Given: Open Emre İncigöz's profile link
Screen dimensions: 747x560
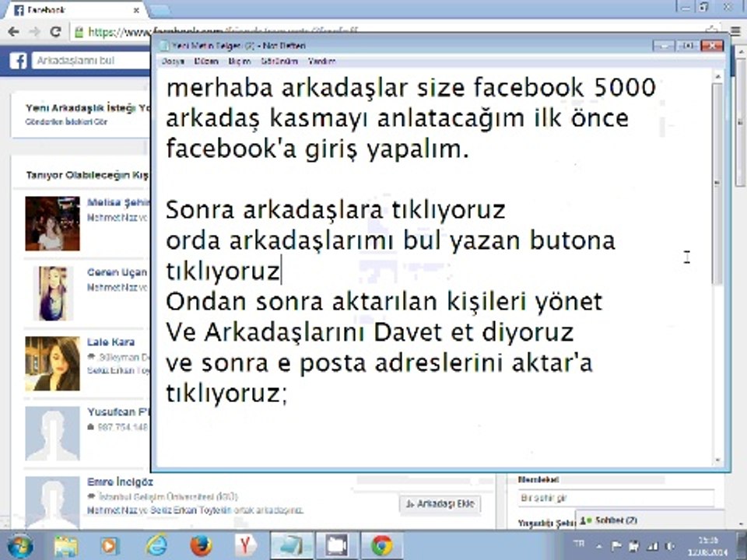Looking at the screenshot, I should [120, 482].
